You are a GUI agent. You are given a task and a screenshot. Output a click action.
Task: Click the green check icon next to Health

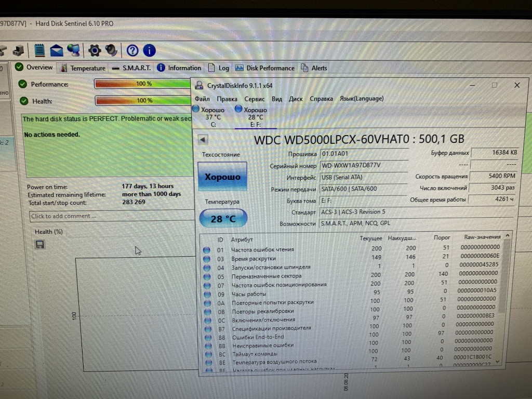(24, 101)
